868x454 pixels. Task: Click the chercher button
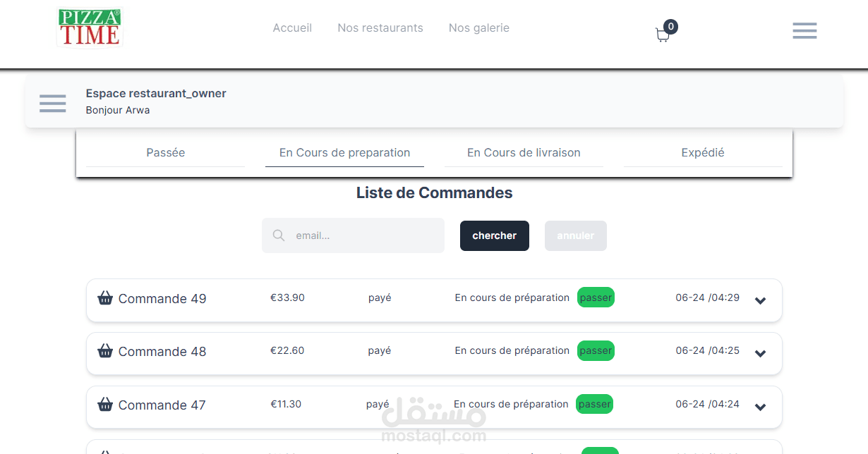pyautogui.click(x=495, y=235)
